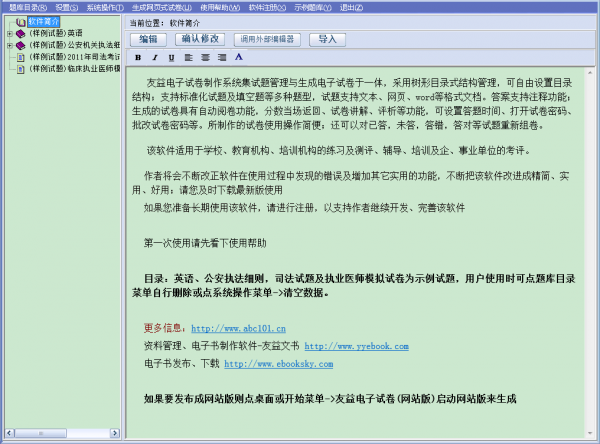Expand the (样例试题)英语 tree node

pos(10,34)
